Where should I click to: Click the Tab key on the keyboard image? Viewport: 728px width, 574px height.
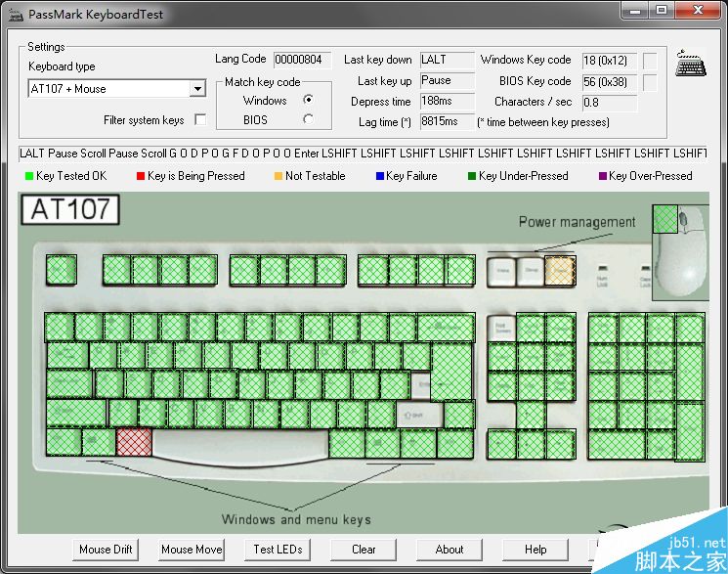67,356
